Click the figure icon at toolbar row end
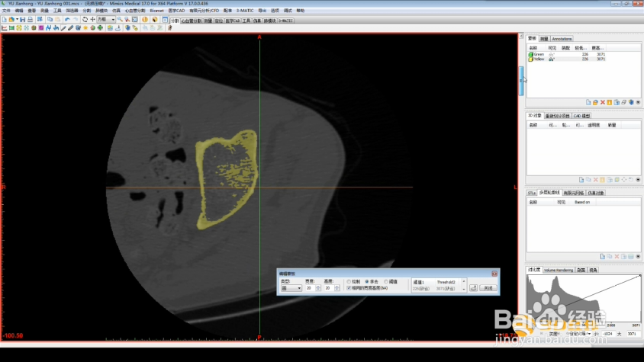Screen dimensions: 644x362 [x=169, y=28]
